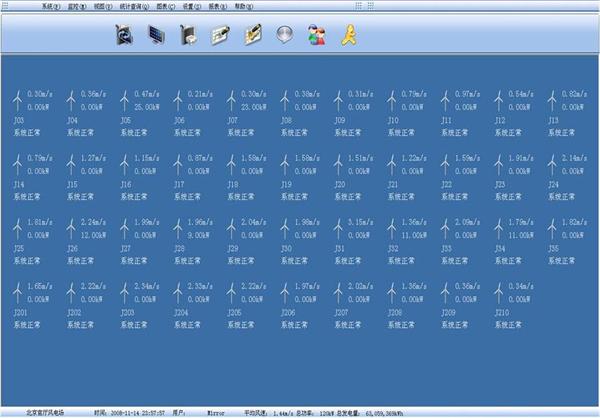
Task: Select wind turbine J03 icon
Action: [x=18, y=101]
